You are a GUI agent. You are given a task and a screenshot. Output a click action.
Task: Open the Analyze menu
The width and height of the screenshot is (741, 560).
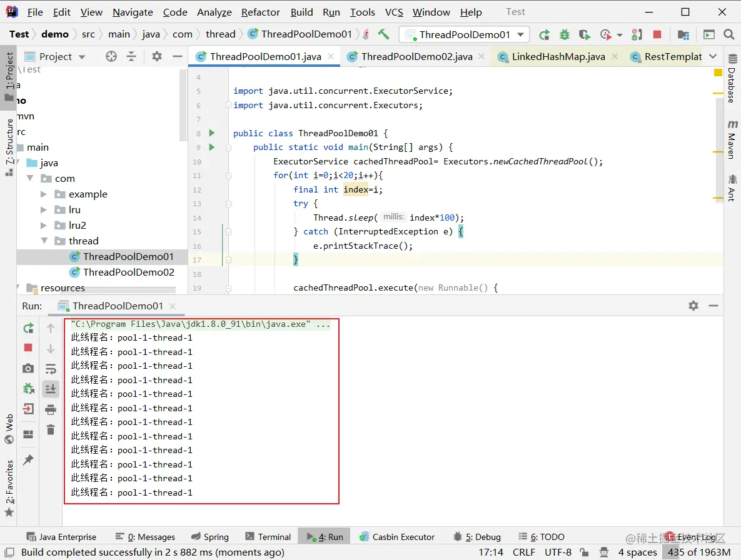click(x=214, y=12)
